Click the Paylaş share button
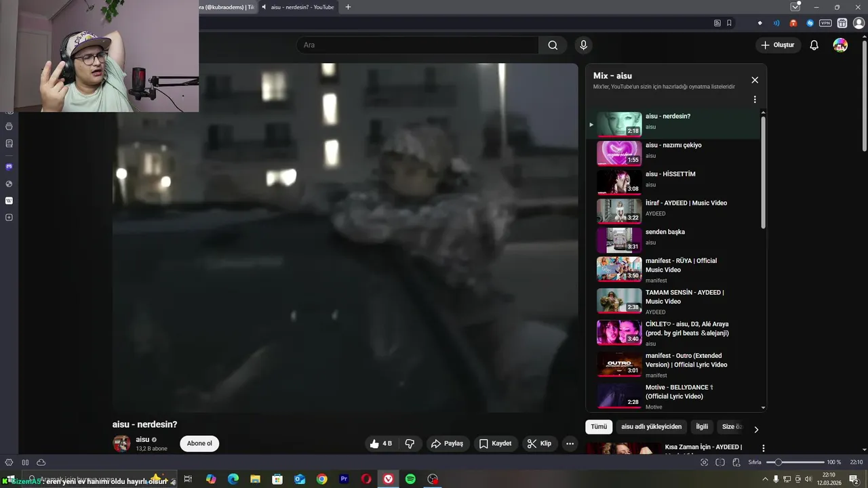This screenshot has width=868, height=488. (x=448, y=444)
